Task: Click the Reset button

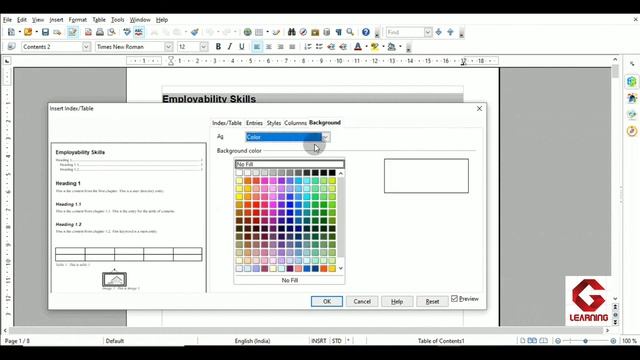Action: point(432,301)
